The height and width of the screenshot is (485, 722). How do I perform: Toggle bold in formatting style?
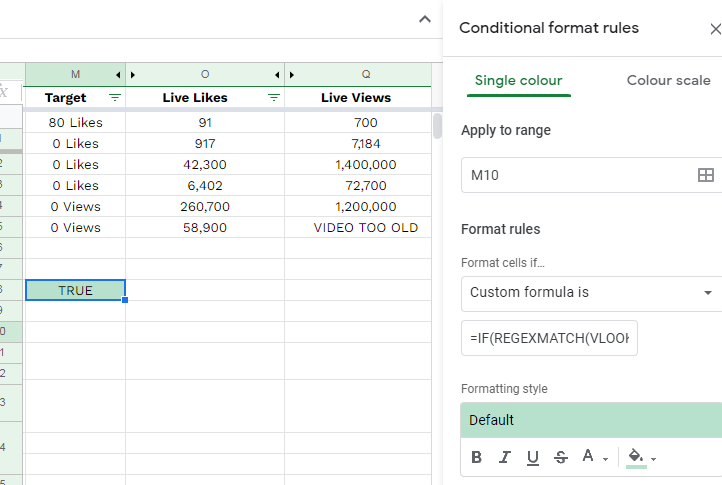click(x=477, y=457)
